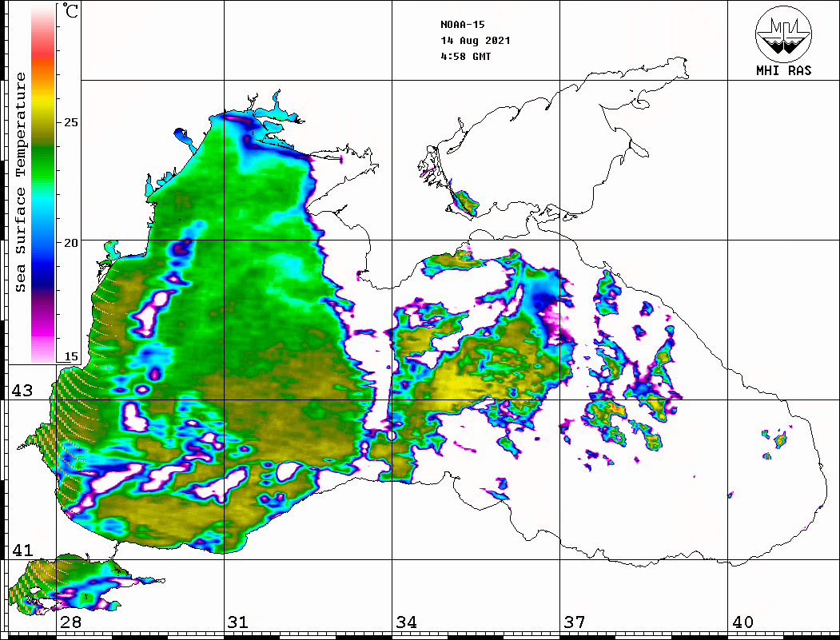The image size is (840, 640).
Task: Click latitude label '41'
Action: point(22,551)
